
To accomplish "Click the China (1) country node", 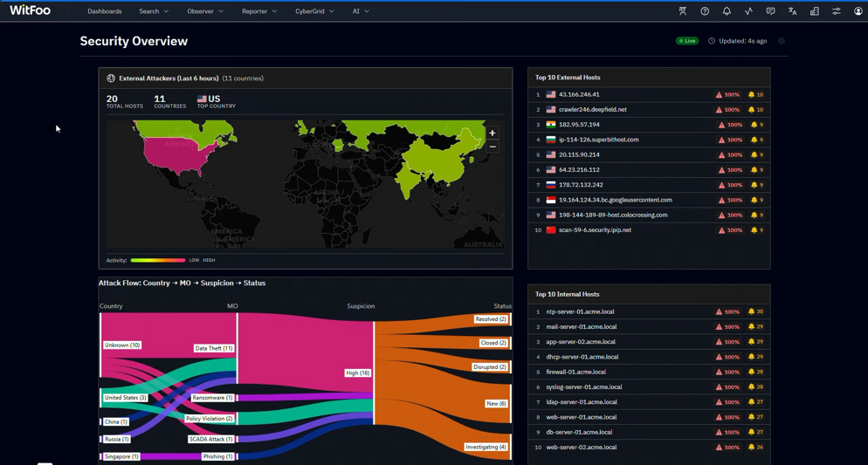I will pyautogui.click(x=115, y=421).
